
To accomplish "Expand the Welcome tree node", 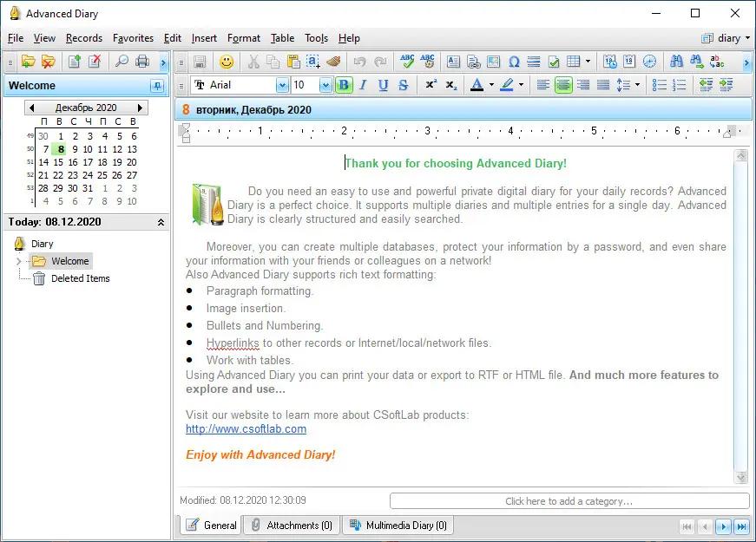I will point(19,261).
